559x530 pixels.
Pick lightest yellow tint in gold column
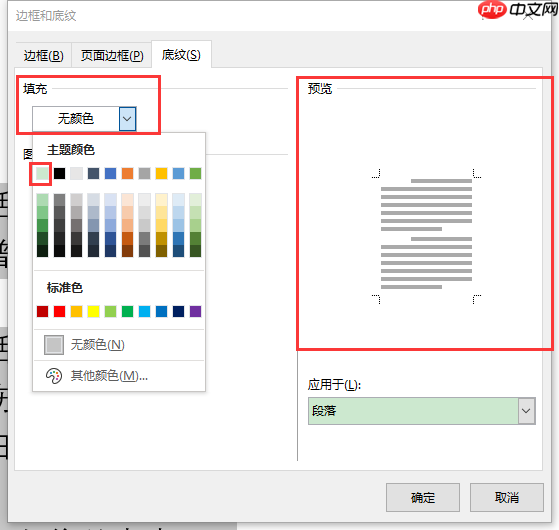pos(161,200)
